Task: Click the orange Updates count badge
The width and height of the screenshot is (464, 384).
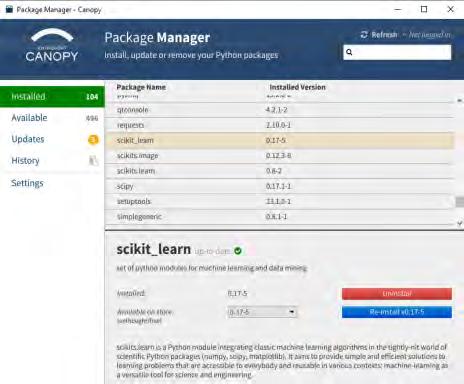Action: point(93,139)
